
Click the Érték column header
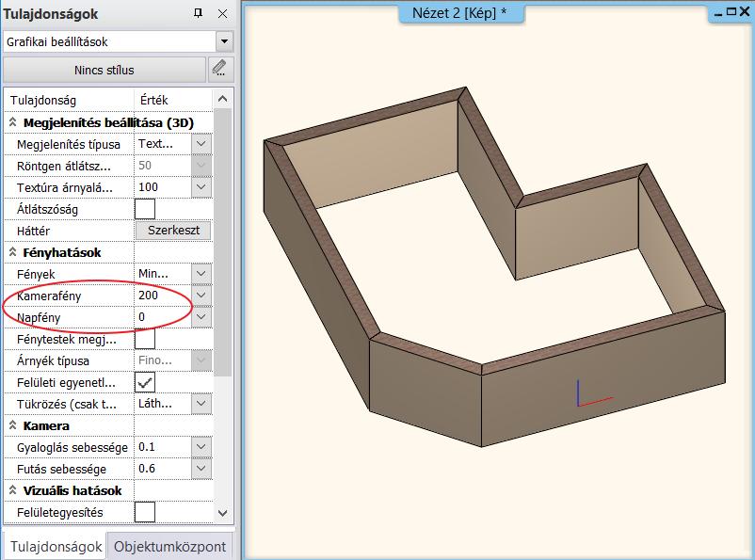tap(173, 100)
